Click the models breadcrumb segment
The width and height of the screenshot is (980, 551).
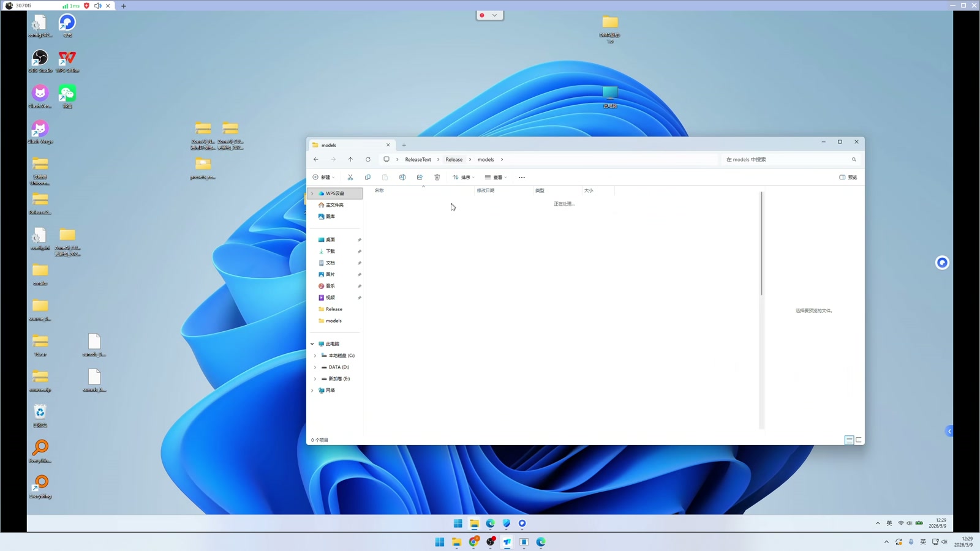(486, 160)
